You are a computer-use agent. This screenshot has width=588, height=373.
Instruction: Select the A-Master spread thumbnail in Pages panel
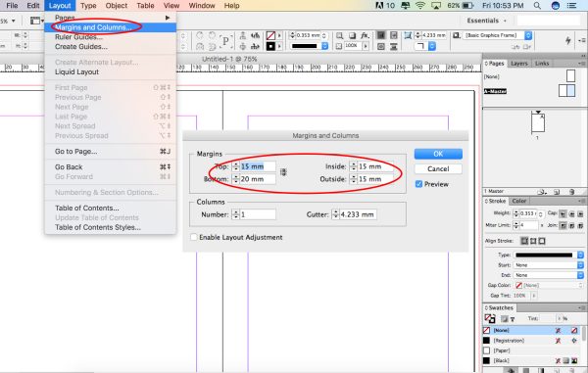(566, 91)
